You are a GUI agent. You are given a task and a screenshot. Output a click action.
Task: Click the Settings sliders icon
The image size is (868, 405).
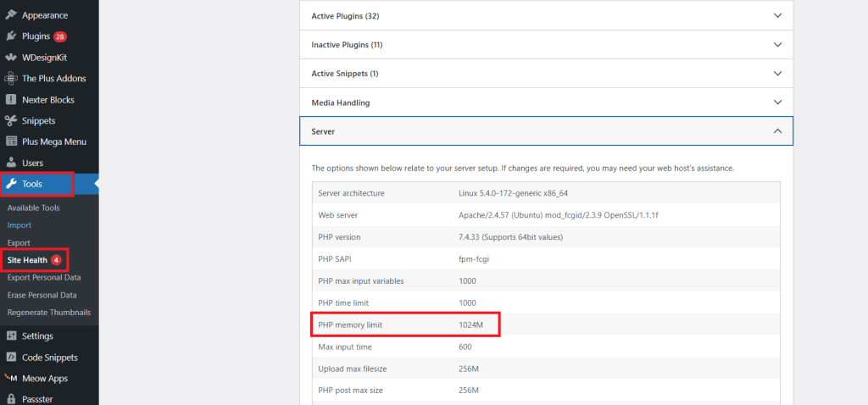click(10, 336)
